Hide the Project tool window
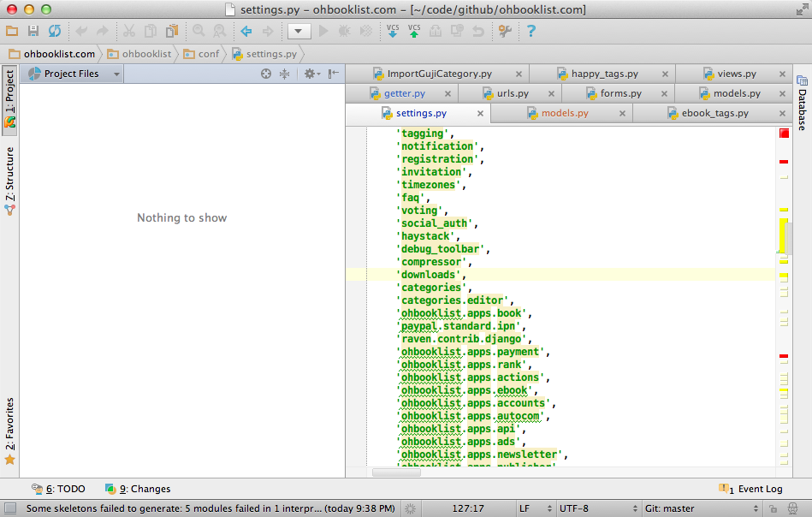The image size is (812, 517). (334, 74)
